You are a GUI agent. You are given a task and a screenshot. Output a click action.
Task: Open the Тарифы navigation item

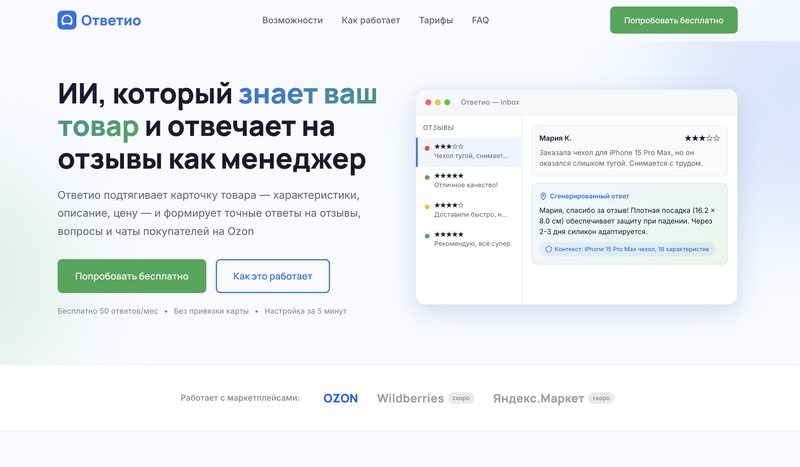(436, 20)
